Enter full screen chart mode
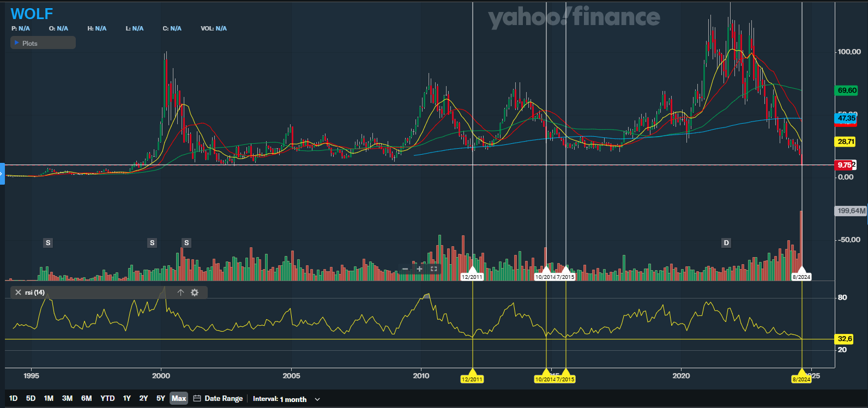Screen dimensions: 868x408 434,269
